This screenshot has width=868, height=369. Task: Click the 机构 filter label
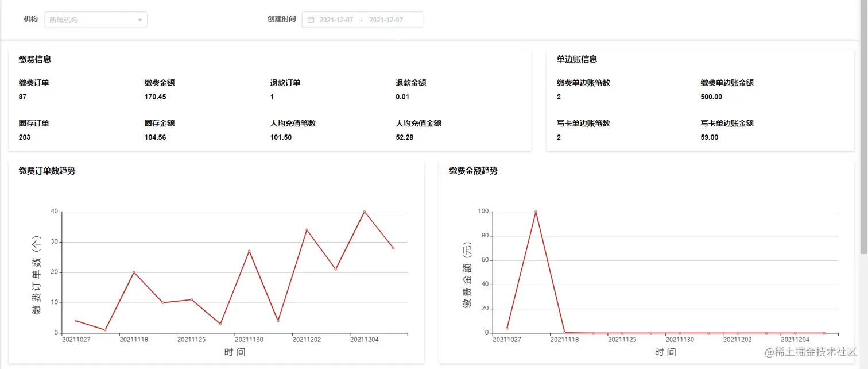[x=30, y=19]
